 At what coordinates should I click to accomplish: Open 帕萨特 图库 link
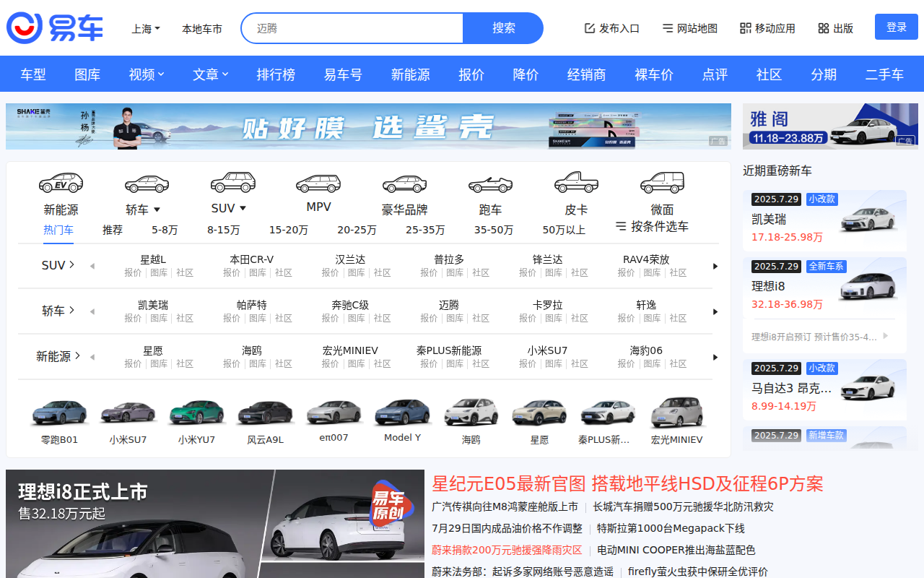(x=258, y=318)
